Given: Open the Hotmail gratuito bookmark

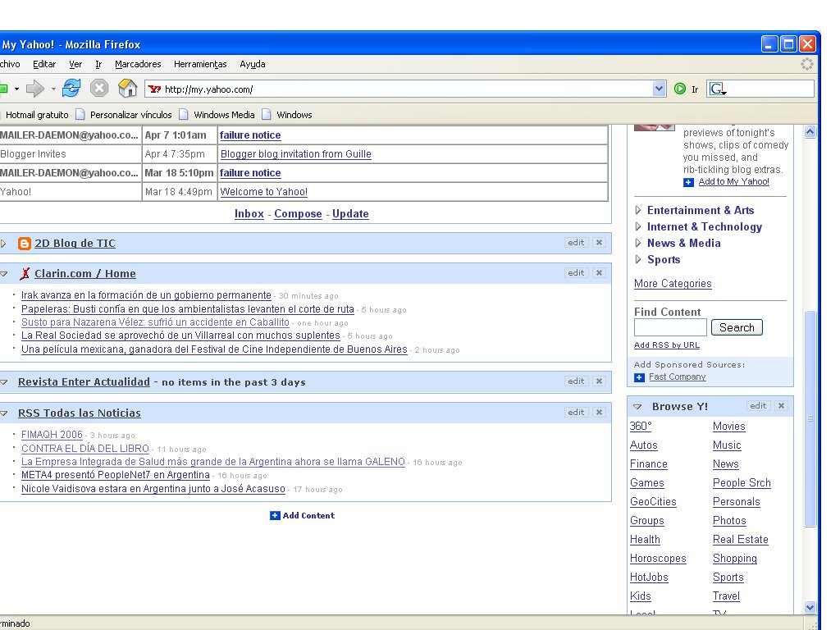Looking at the screenshot, I should 37,115.
